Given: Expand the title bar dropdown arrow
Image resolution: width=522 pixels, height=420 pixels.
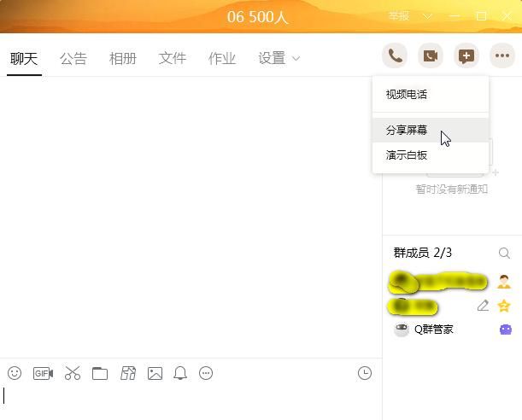Looking at the screenshot, I should coord(427,16).
